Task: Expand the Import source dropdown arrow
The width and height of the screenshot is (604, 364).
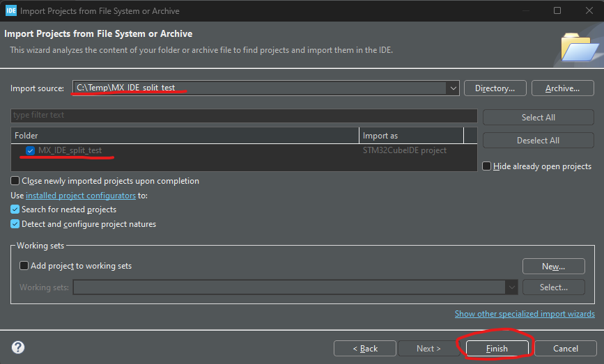Action: [453, 88]
